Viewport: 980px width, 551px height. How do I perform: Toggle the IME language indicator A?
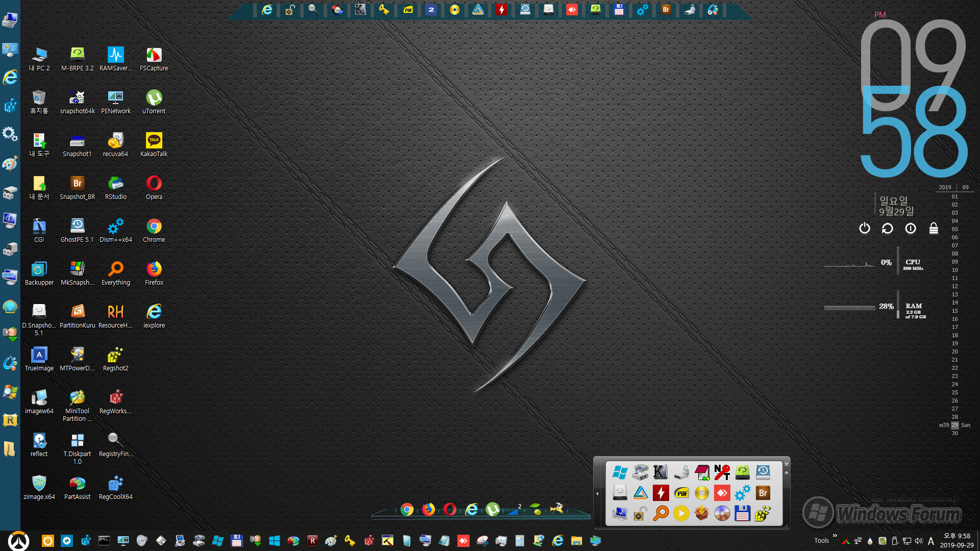(x=931, y=541)
